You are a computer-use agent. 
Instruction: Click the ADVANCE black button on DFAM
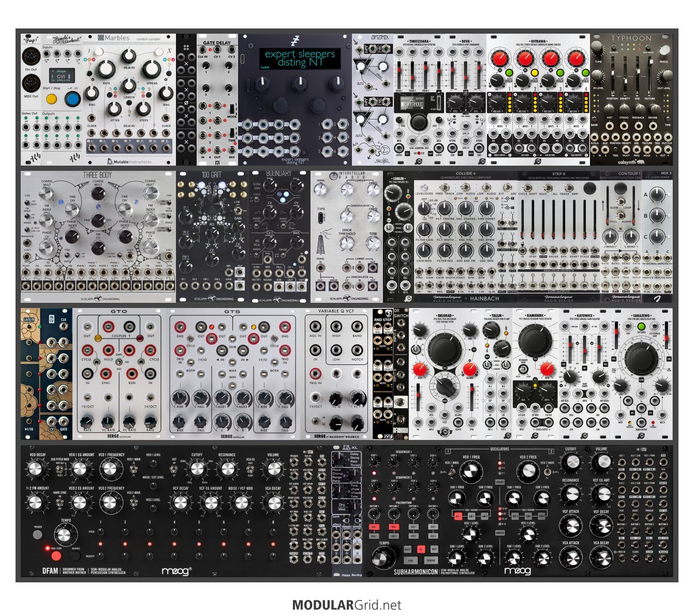(x=76, y=556)
